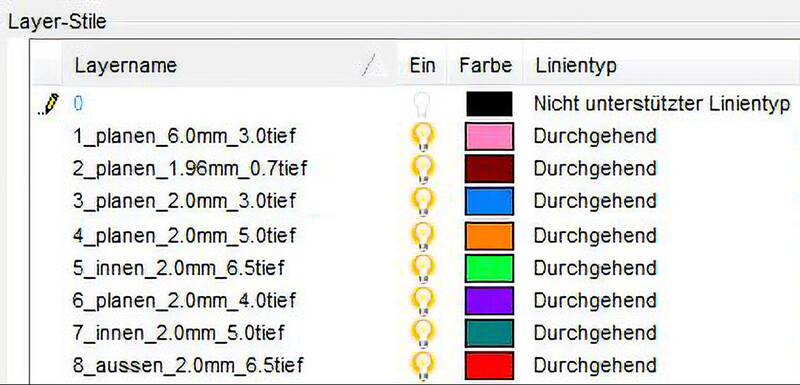This screenshot has width=800, height=385.
Task: Open dark red swatch of 2_planen_1.96mm_0.7tief
Action: pyautogui.click(x=489, y=168)
